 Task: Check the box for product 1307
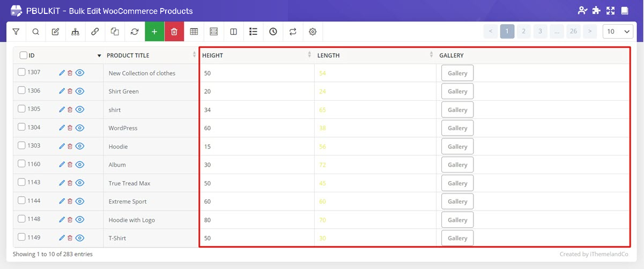(21, 72)
